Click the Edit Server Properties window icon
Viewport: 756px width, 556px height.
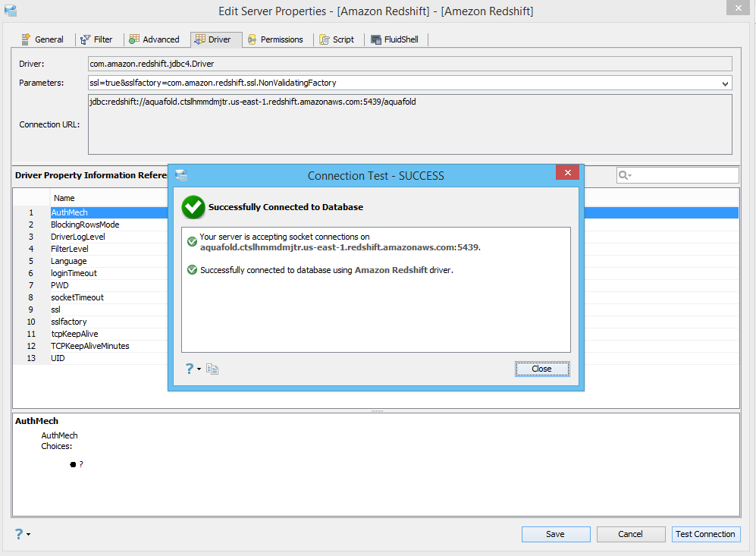[11, 10]
